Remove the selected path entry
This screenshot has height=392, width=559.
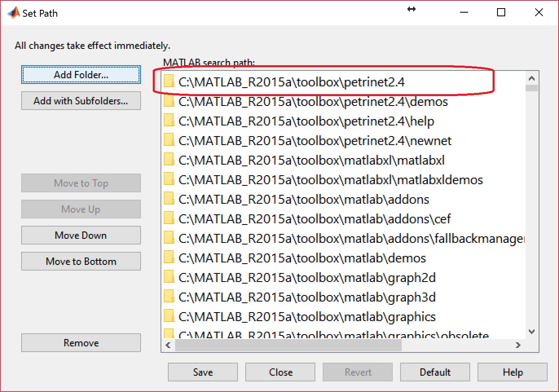tap(81, 343)
